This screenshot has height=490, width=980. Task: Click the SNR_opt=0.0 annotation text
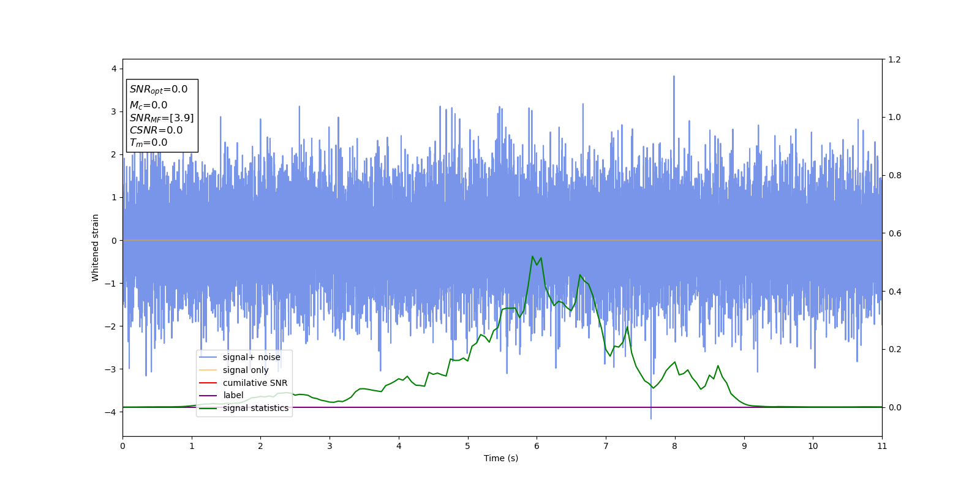[159, 89]
